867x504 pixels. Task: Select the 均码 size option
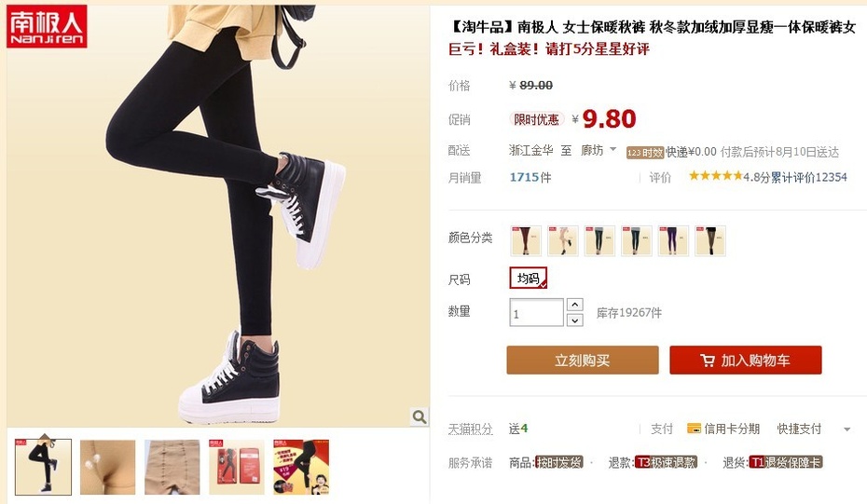tap(528, 278)
